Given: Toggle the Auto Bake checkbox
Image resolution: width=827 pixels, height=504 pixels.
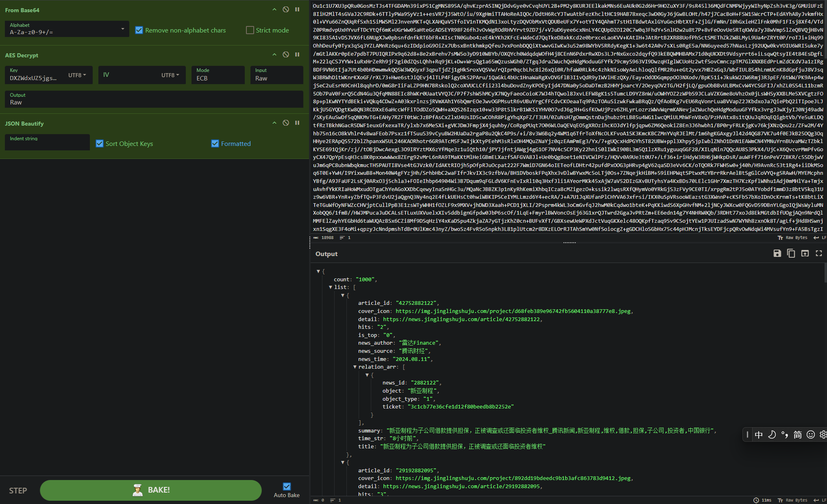Looking at the screenshot, I should [x=287, y=487].
